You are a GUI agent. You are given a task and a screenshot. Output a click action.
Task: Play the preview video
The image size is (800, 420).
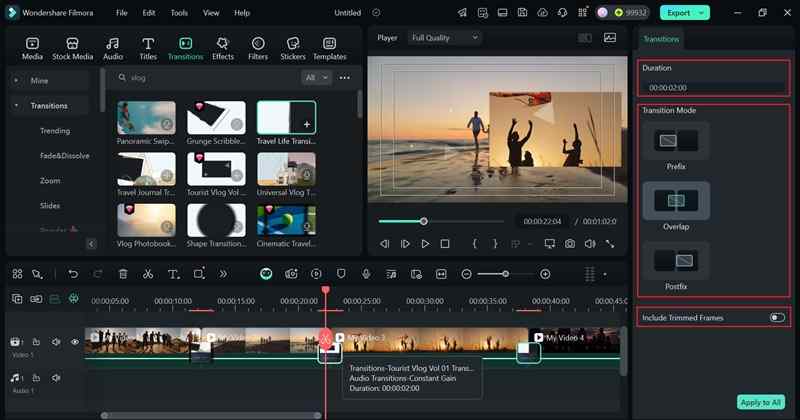click(425, 244)
